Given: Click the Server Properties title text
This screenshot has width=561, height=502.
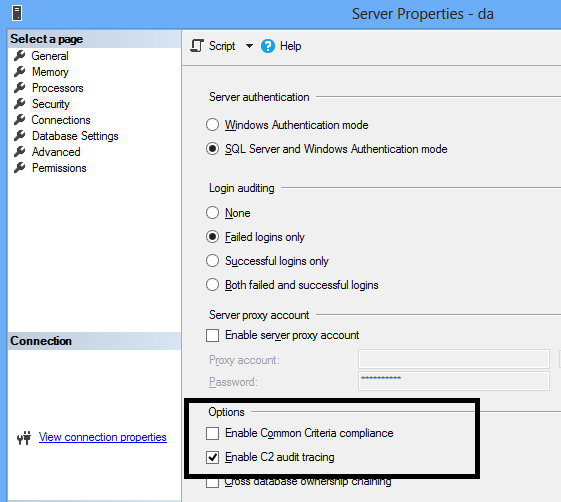Looking at the screenshot, I should (x=423, y=14).
